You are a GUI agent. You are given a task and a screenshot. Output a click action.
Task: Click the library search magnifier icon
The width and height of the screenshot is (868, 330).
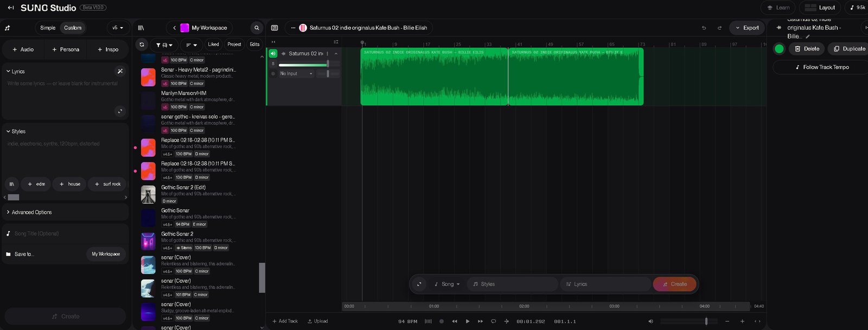point(257,28)
